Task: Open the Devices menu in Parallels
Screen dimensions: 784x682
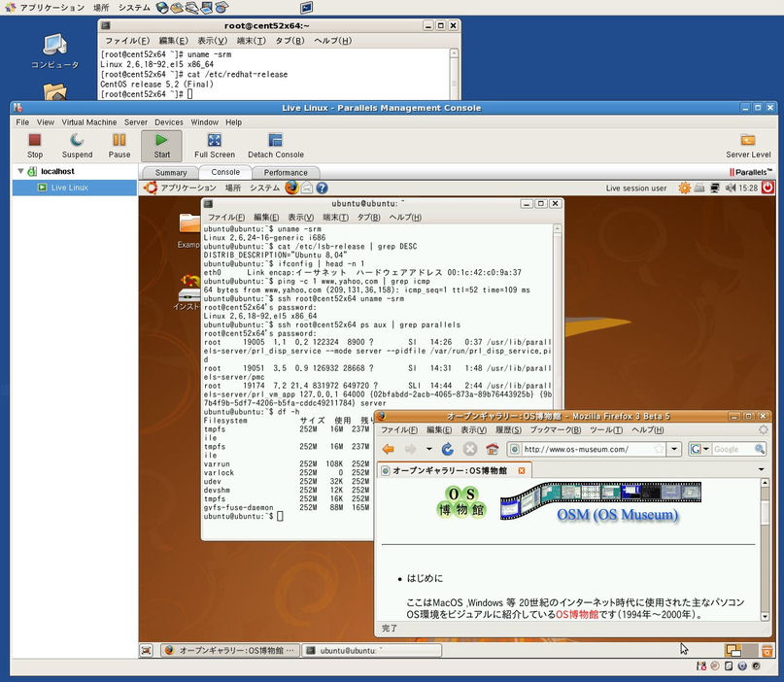Action: coord(168,122)
